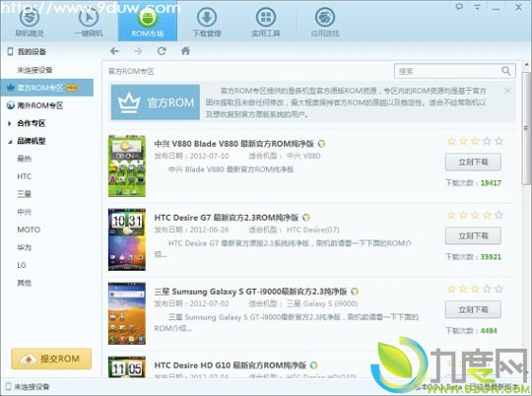Open HTC Desire G7 ROM thumbnail

(x=127, y=239)
